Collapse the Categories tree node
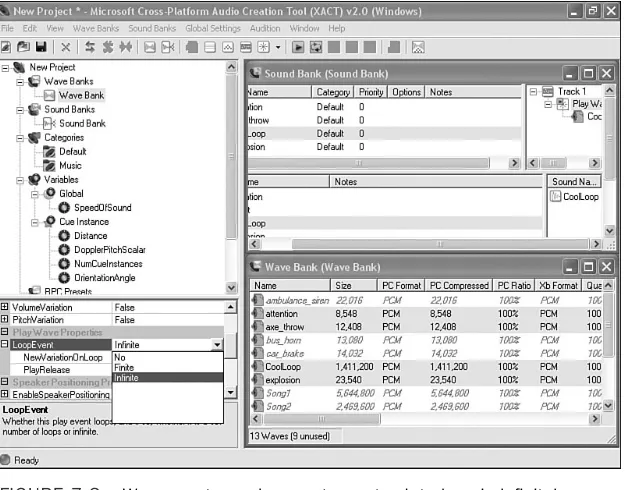The width and height of the screenshot is (626, 490). coord(20,138)
